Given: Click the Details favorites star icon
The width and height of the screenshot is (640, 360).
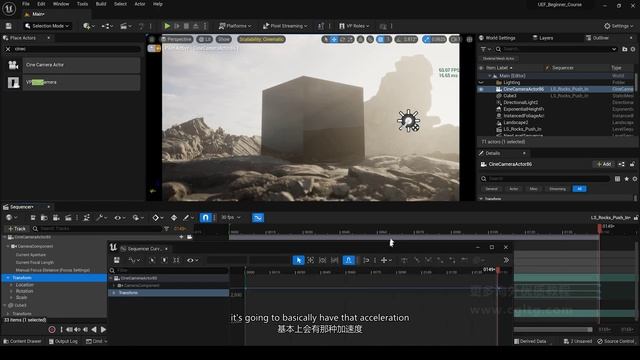Looking at the screenshot, I should pos(627,179).
